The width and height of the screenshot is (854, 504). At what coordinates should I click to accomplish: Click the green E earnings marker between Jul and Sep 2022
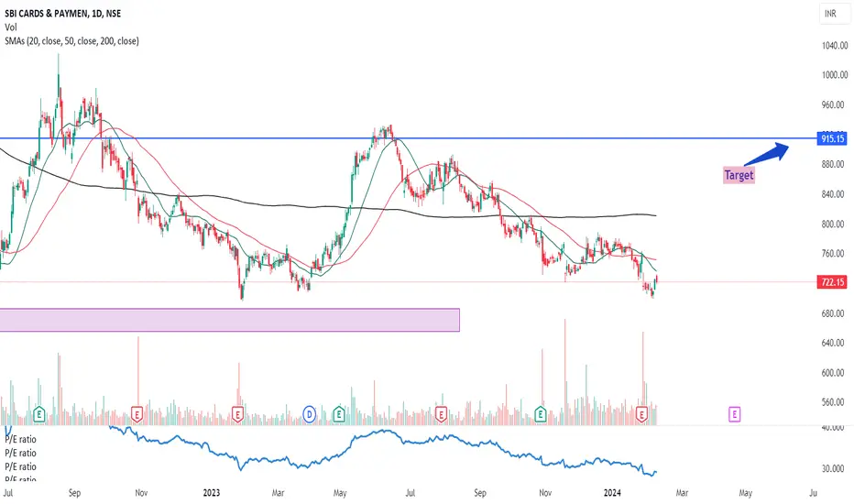(38, 414)
